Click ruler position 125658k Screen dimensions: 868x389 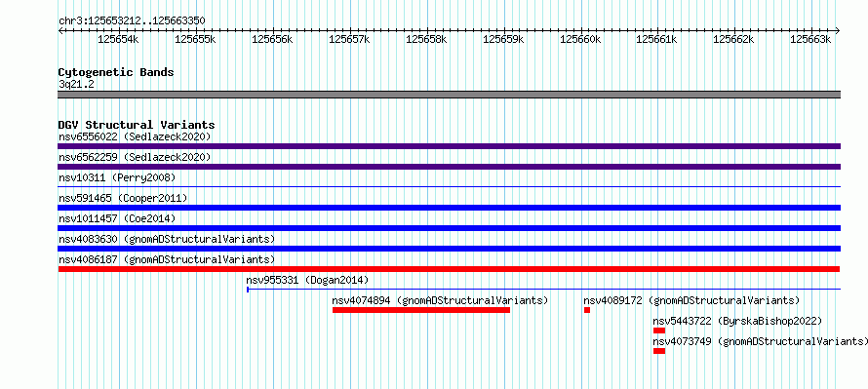[x=426, y=39]
